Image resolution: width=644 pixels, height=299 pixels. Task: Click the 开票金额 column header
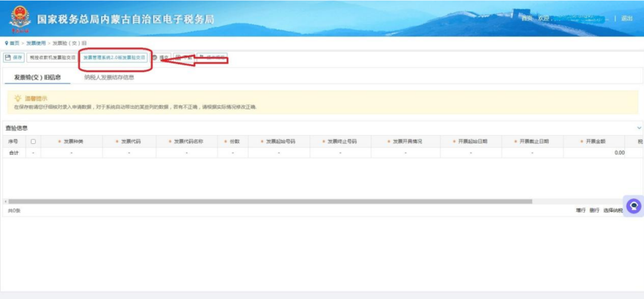pyautogui.click(x=594, y=141)
